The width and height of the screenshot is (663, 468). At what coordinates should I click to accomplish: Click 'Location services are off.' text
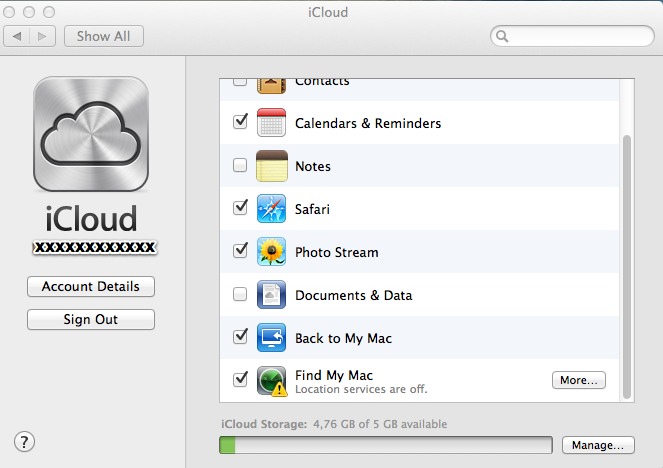click(x=361, y=389)
